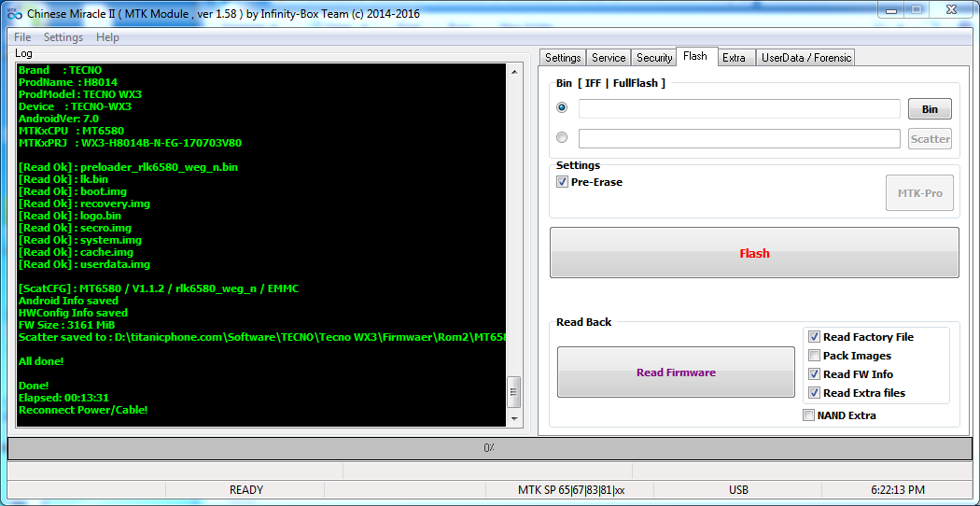Click the 6:22:13 PM clock in status bar

tap(898, 490)
